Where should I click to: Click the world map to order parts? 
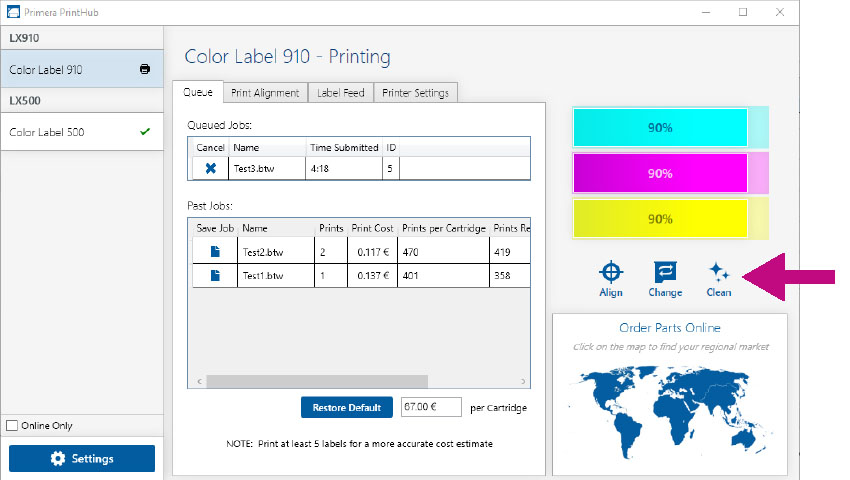pyautogui.click(x=669, y=411)
